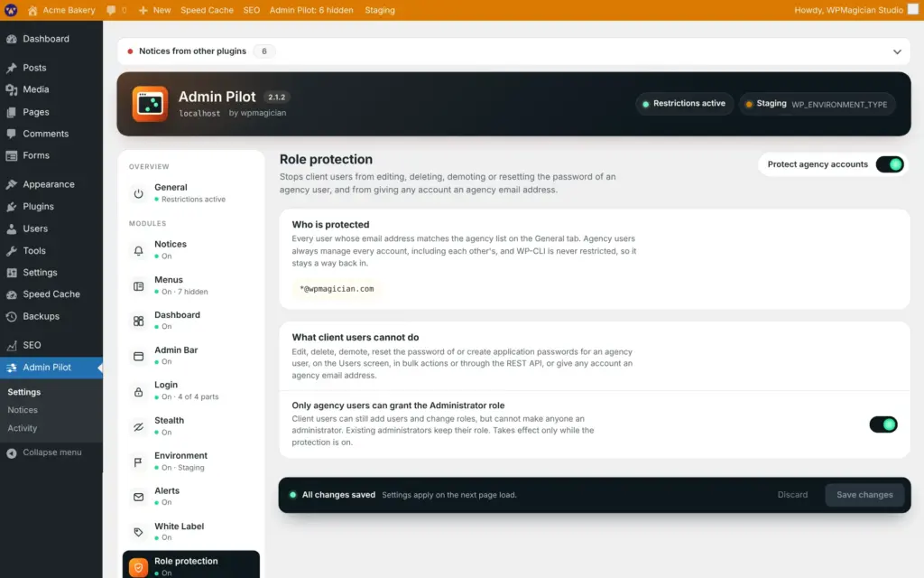This screenshot has height=578, width=924.
Task: Click the Posts pin icon
Action: (x=11, y=68)
